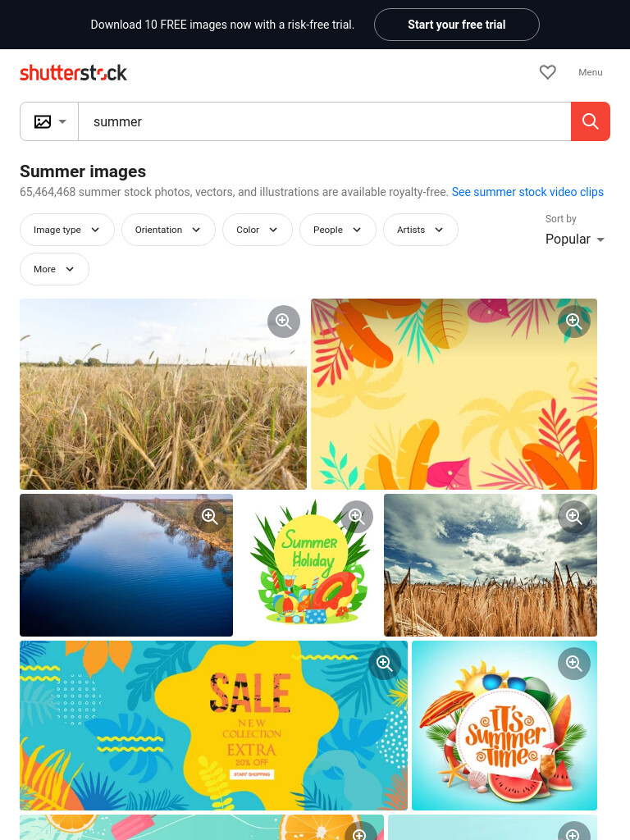Zoom the wheat field photo preview
The width and height of the screenshot is (630, 840).
283,322
